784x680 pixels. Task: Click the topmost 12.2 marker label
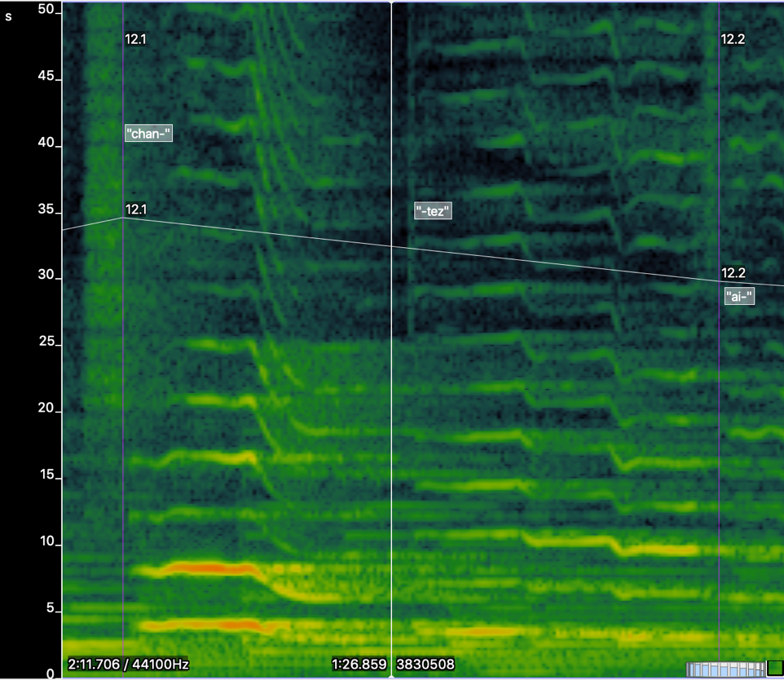coord(733,39)
